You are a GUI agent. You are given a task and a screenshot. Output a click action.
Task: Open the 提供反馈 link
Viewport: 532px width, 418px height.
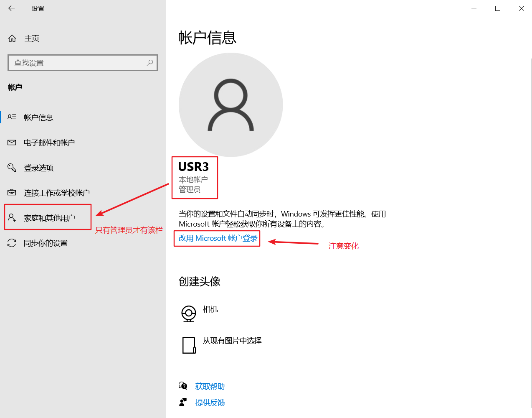[210, 403]
